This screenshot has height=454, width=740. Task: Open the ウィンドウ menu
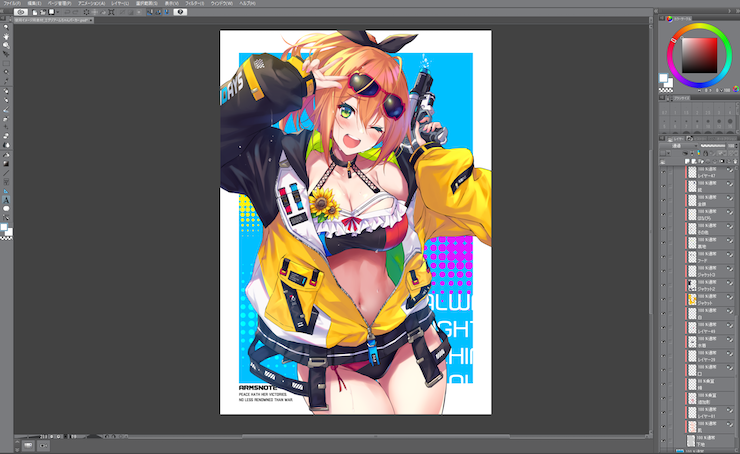[222, 3]
